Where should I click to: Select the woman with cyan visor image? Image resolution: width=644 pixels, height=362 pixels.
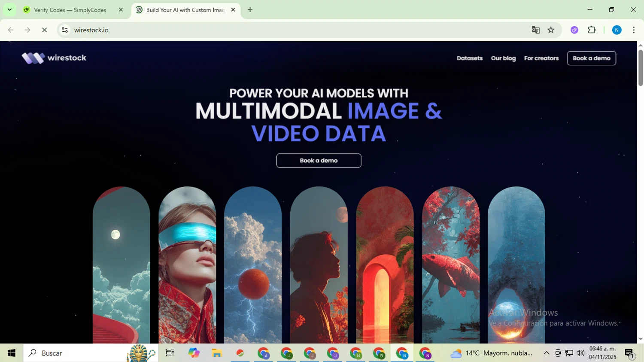click(187, 265)
